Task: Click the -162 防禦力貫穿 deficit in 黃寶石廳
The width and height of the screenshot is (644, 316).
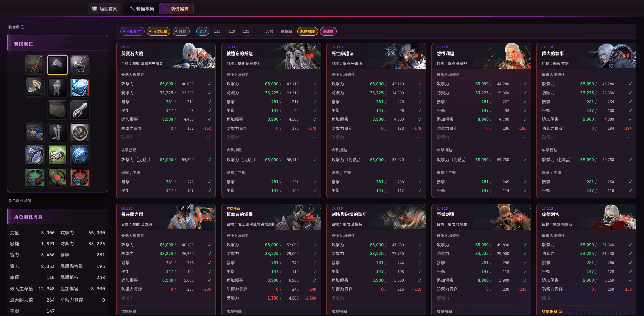Action: point(206,128)
